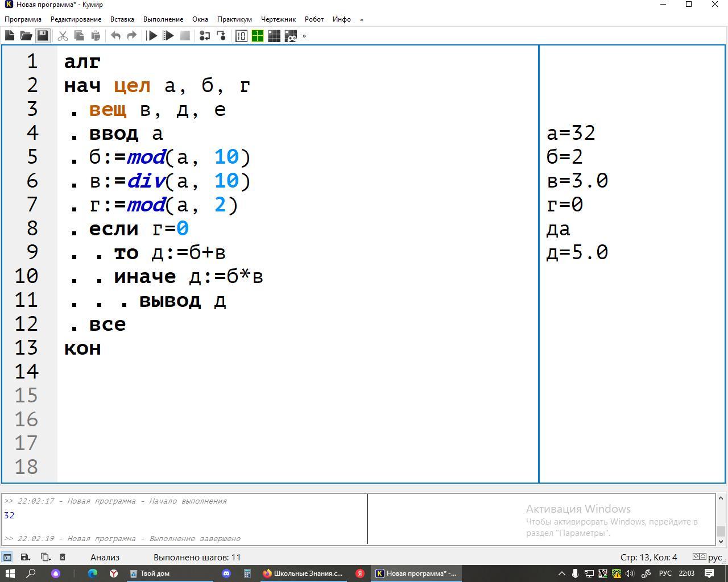
Task: Click the output console scrollbar down arrow
Action: pyautogui.click(x=721, y=541)
